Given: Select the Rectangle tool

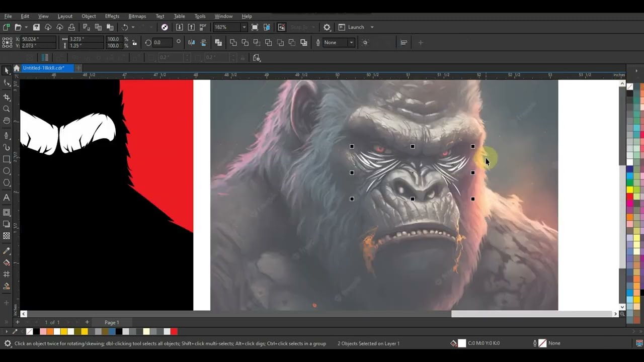Looking at the screenshot, I should [7, 159].
